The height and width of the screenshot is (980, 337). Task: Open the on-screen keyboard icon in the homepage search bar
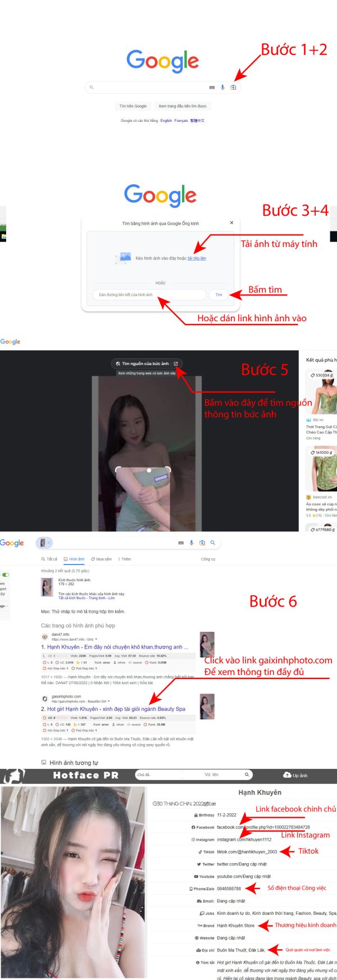click(212, 88)
